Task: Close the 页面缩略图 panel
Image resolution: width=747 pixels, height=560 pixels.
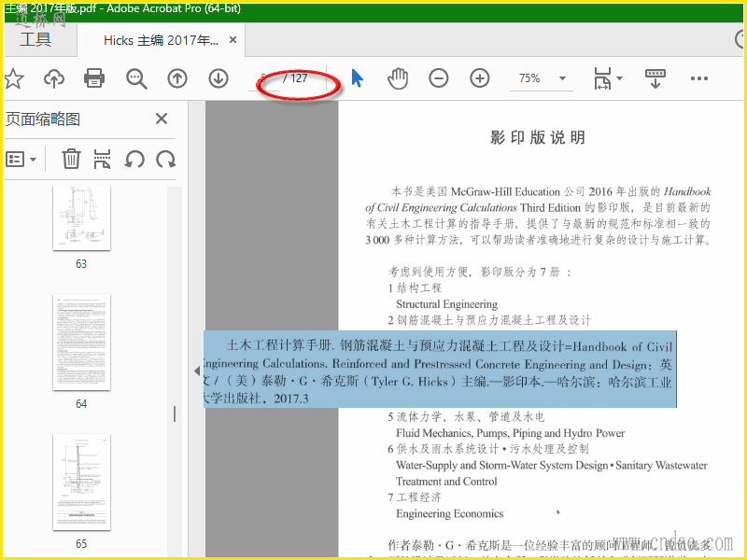Action: pyautogui.click(x=162, y=119)
